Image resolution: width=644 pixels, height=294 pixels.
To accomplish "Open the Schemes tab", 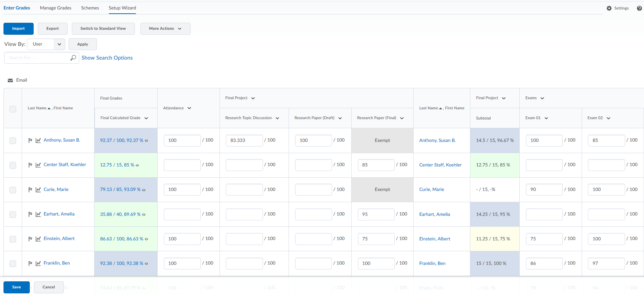I will [90, 8].
